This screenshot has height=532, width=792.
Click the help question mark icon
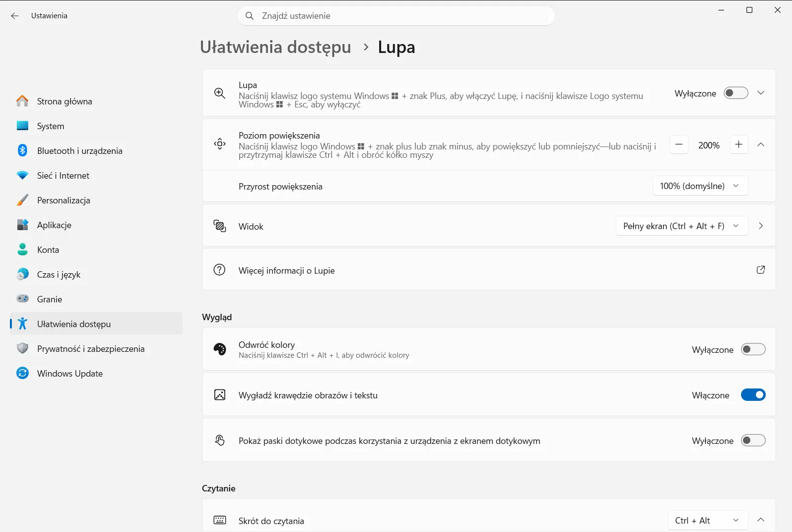click(219, 270)
